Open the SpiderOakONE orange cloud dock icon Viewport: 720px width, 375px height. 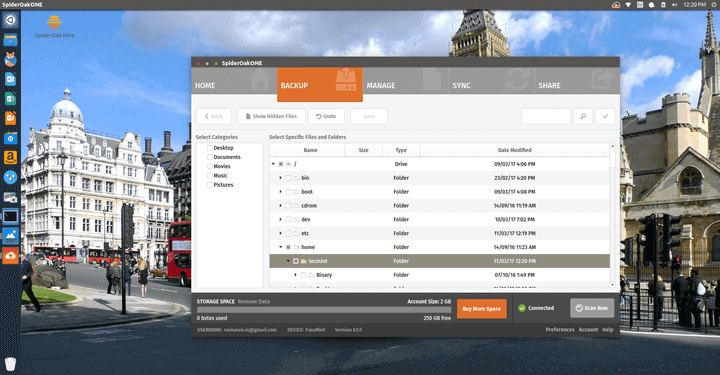[x=10, y=256]
